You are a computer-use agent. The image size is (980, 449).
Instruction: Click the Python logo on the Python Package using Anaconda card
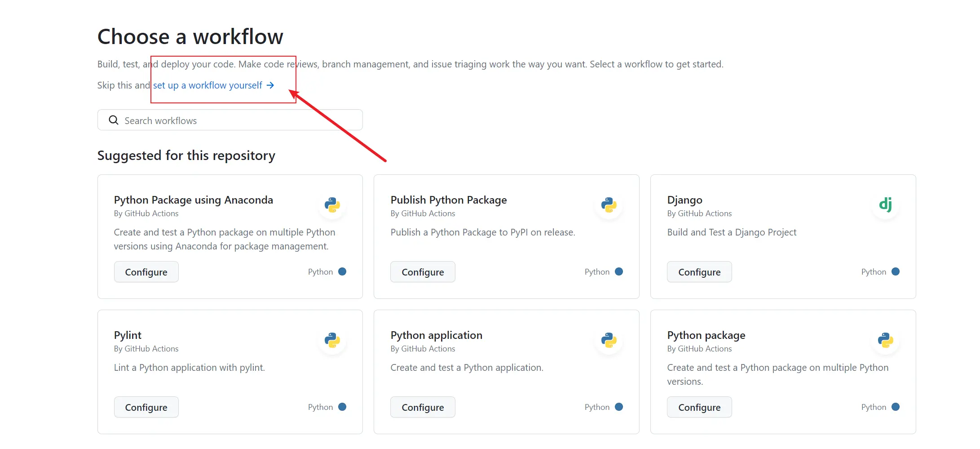coord(332,205)
